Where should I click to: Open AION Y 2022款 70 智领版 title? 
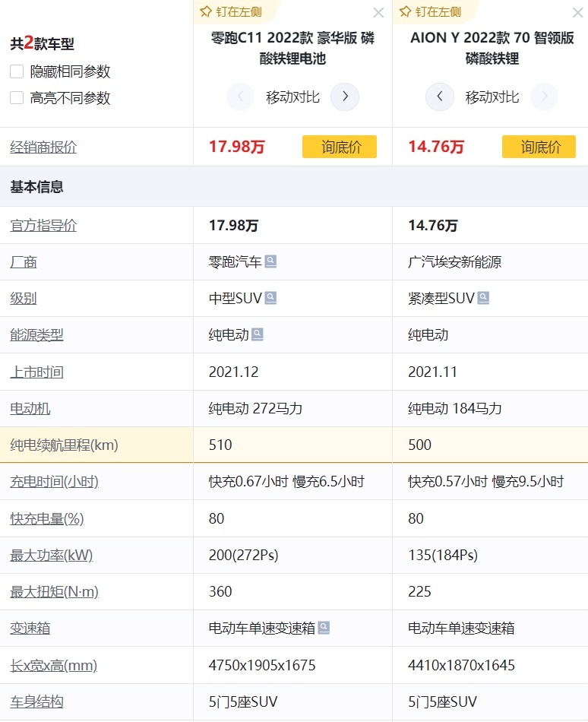tap(492, 48)
